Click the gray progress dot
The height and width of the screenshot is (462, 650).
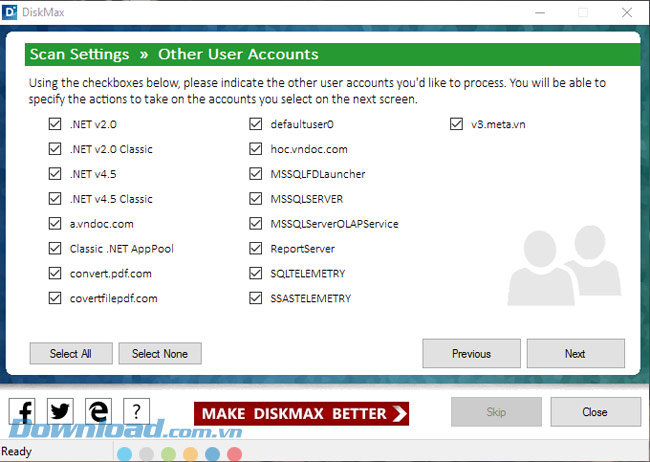pyautogui.click(x=146, y=455)
